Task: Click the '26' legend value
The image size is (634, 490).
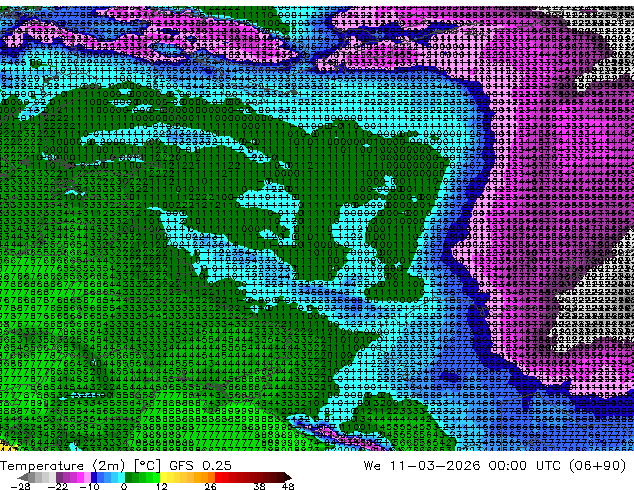Action: (x=210, y=486)
